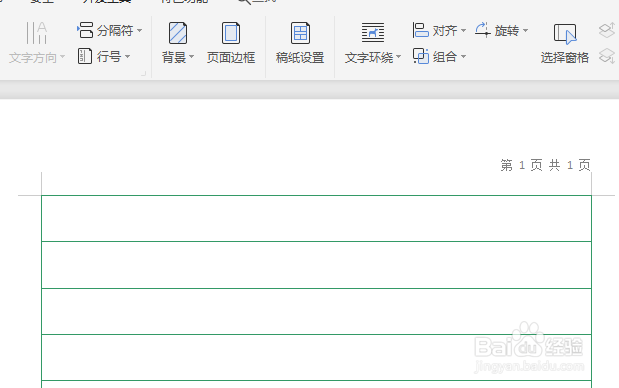Click the 选择窗格 label
Viewport: 619px width, 388px height.
(x=565, y=58)
